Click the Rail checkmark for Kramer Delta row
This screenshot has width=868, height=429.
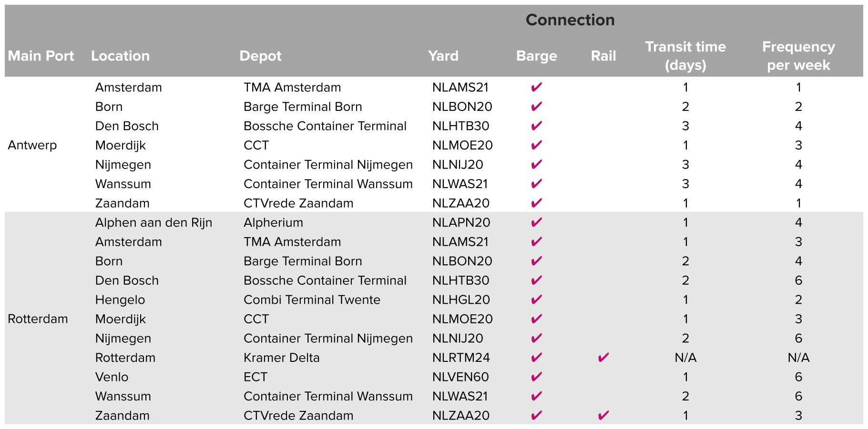click(x=603, y=357)
